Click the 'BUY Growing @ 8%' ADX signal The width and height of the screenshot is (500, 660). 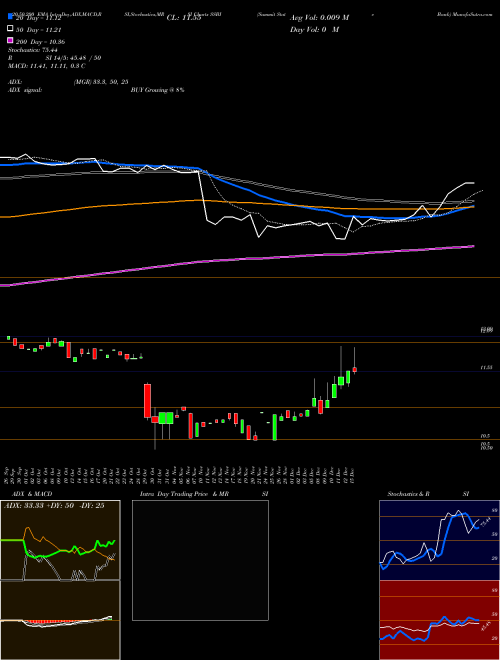pos(157,90)
